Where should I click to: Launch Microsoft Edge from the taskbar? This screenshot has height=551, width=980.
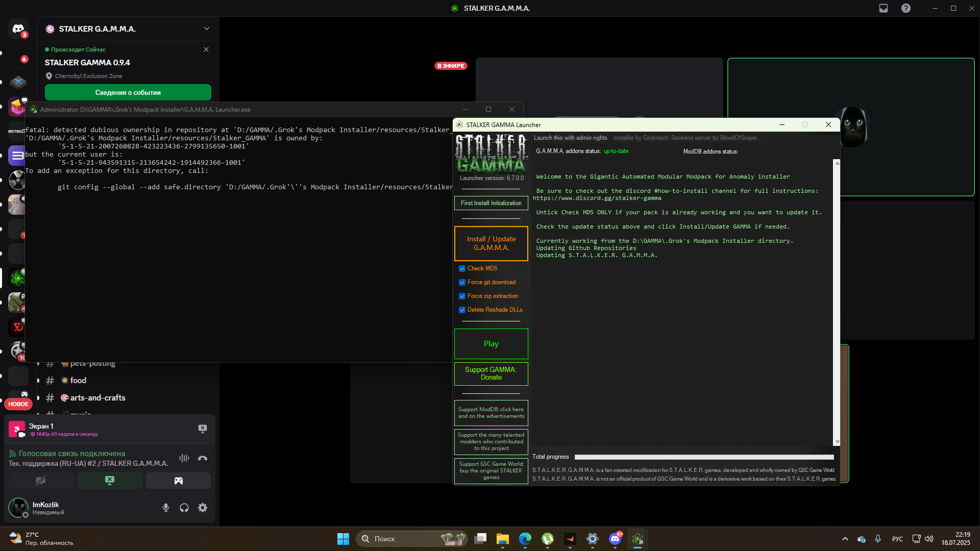pyautogui.click(x=525, y=539)
